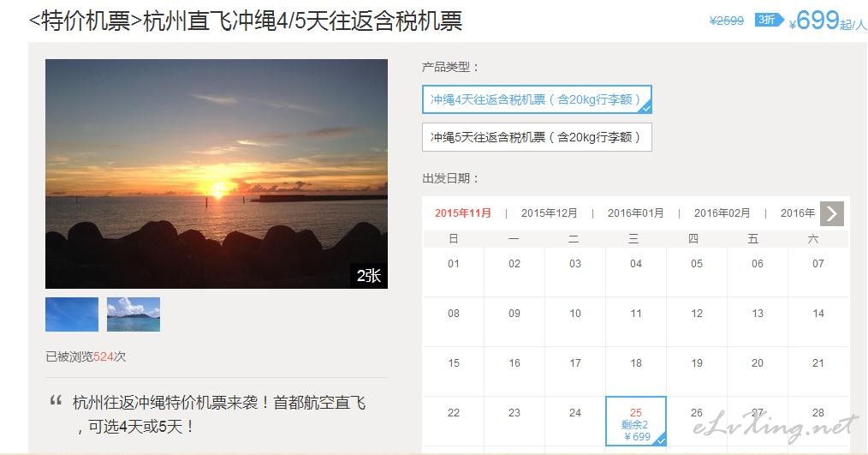Select 冲绳4天往返含税机票 product type
Image resolution: width=868 pixels, height=455 pixels.
(537, 99)
